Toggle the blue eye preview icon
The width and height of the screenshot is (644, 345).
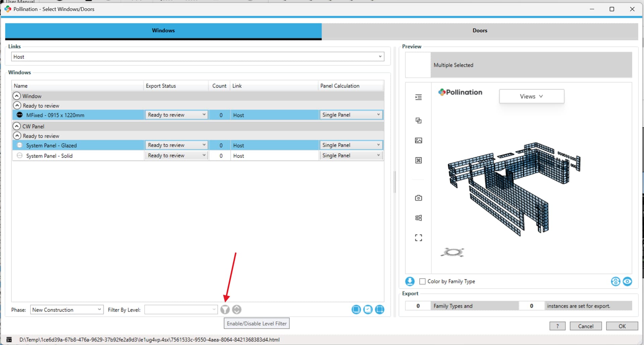click(627, 281)
